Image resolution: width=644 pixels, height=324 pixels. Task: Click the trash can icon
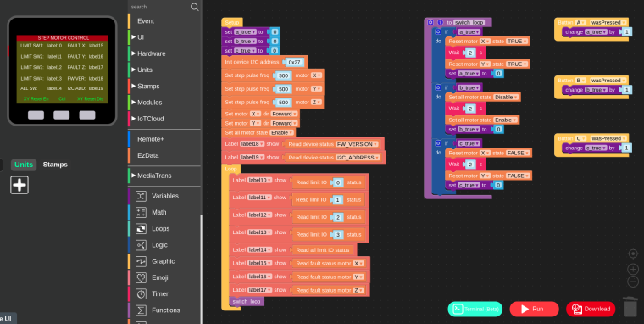[630, 307]
